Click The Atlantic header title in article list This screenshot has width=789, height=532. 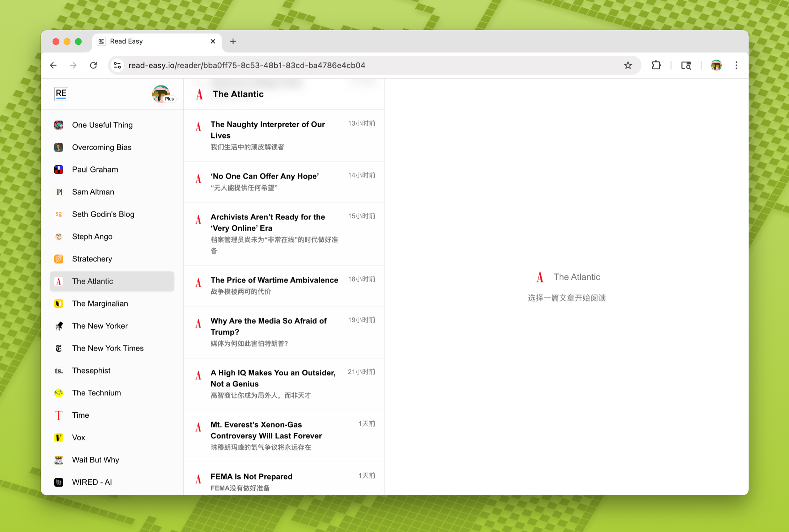(238, 94)
